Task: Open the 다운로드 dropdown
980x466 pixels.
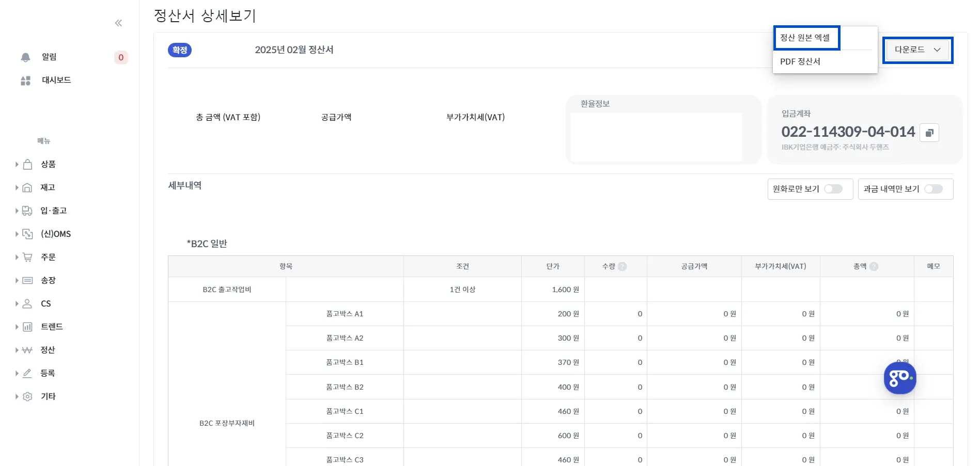Action: [x=917, y=50]
